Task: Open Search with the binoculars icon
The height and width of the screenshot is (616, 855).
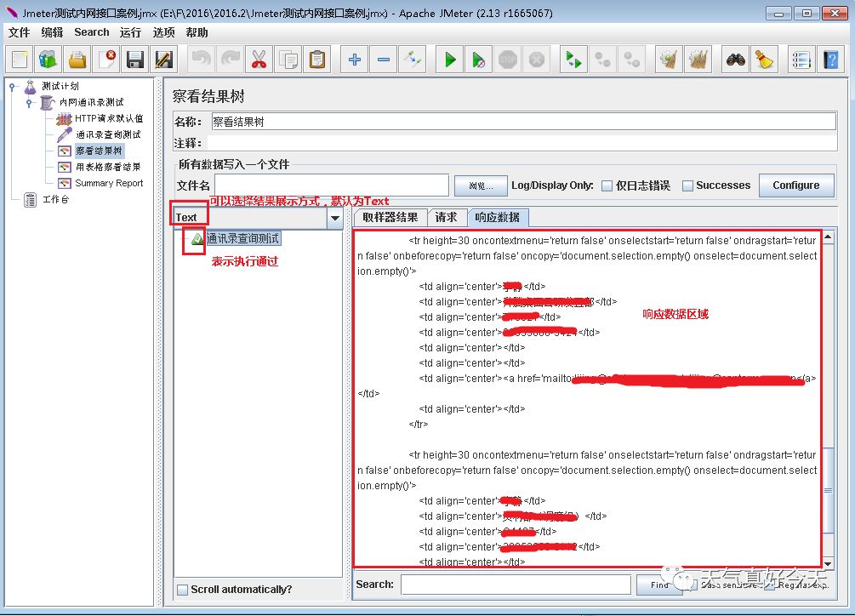Action: pos(736,60)
